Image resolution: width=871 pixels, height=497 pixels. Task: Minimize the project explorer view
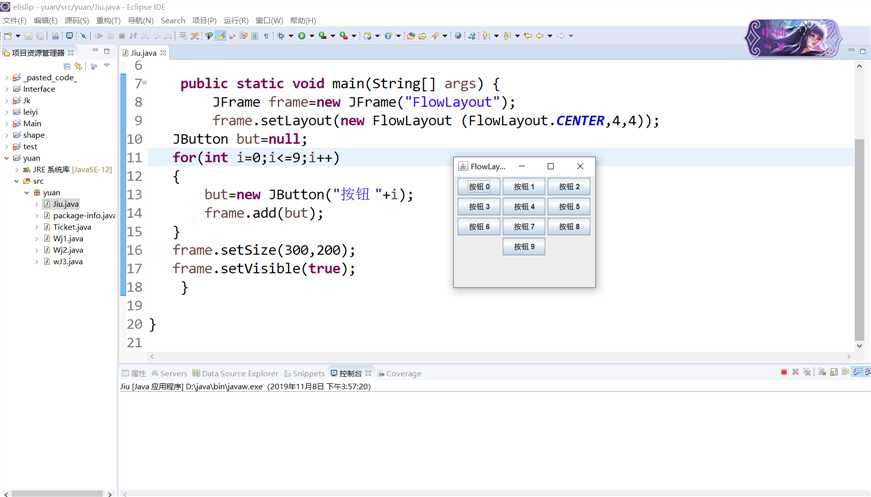click(95, 51)
